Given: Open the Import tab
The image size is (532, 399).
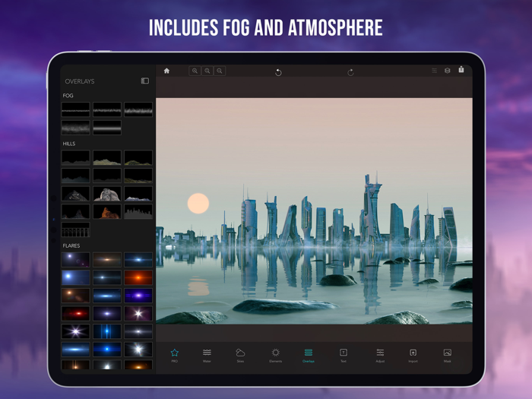Looking at the screenshot, I should pyautogui.click(x=413, y=355).
